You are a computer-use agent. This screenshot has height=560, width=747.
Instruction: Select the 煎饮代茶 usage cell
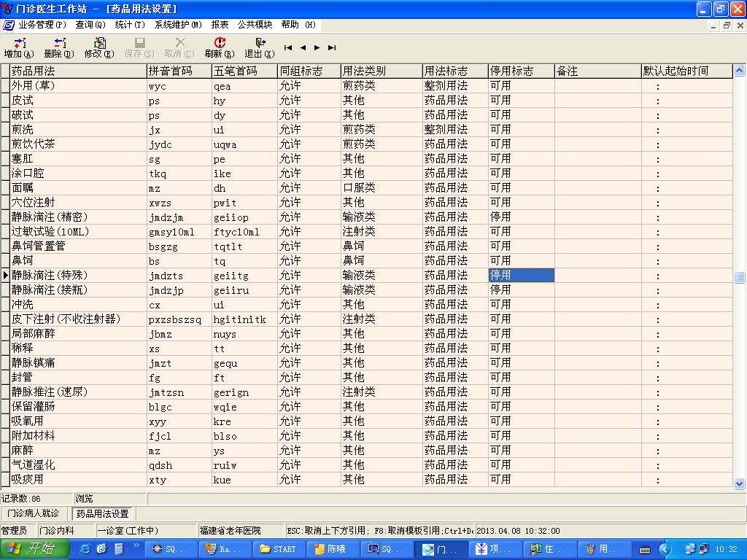(x=78, y=144)
